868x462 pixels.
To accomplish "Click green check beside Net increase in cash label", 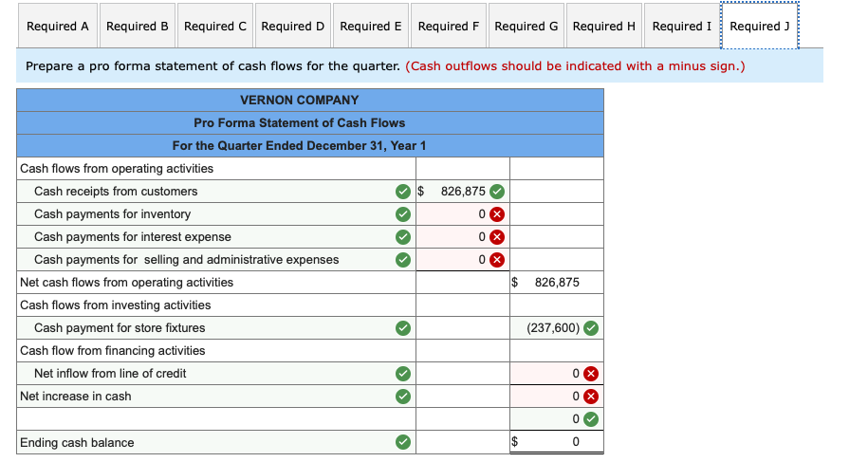I will click(x=403, y=397).
